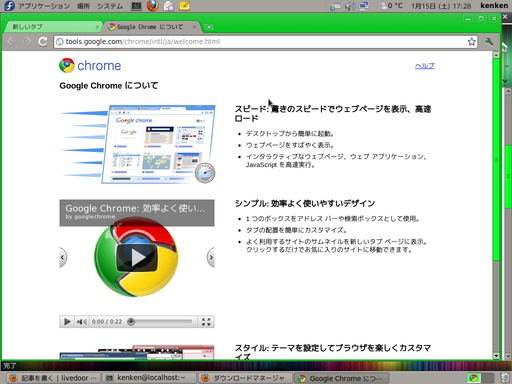Close the Google Chrome について tab

click(194, 27)
